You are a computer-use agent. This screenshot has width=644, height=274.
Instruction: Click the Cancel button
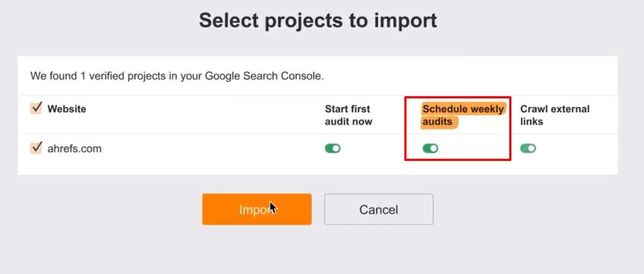tap(378, 209)
